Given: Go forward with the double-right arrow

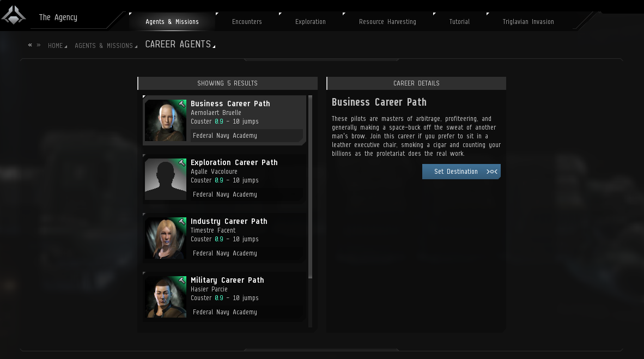Looking at the screenshot, I should (x=39, y=45).
